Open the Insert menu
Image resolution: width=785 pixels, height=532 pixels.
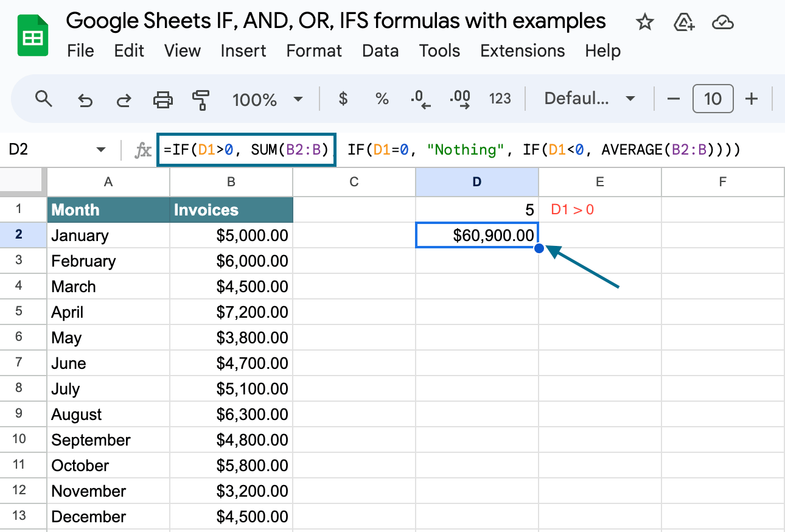coord(243,51)
